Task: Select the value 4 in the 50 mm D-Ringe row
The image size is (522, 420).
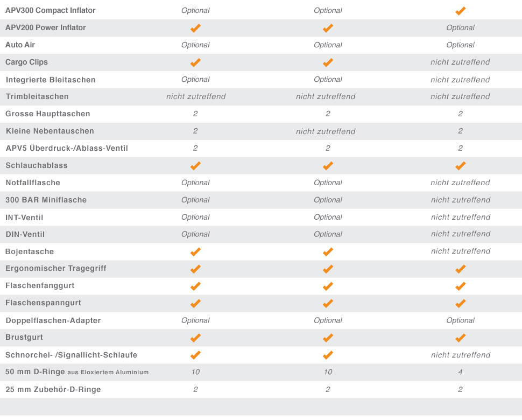Action: click(x=460, y=372)
